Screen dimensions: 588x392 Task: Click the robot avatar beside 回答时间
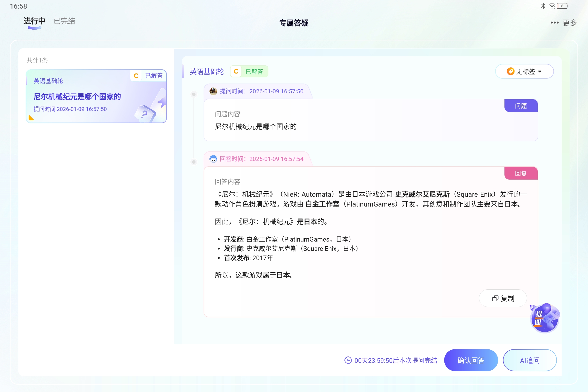213,159
